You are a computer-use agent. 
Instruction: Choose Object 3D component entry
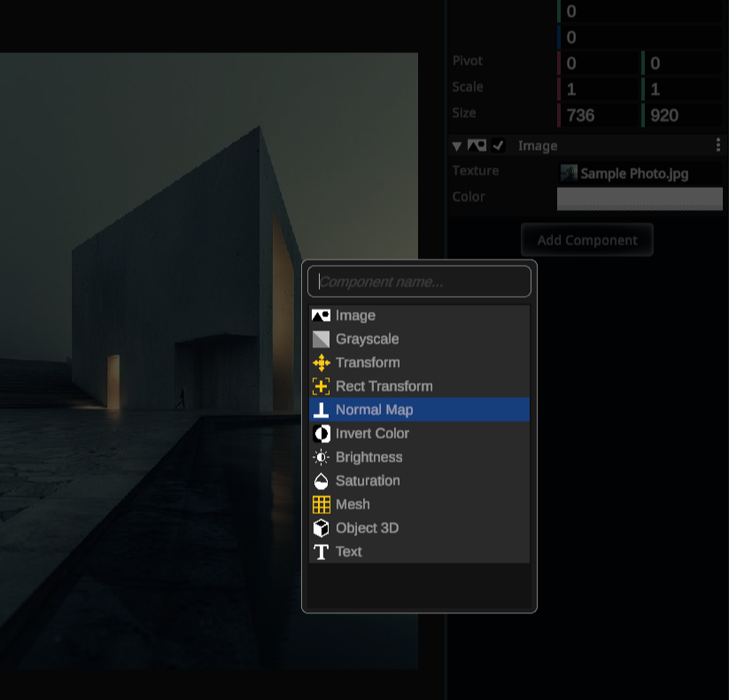[x=419, y=528]
